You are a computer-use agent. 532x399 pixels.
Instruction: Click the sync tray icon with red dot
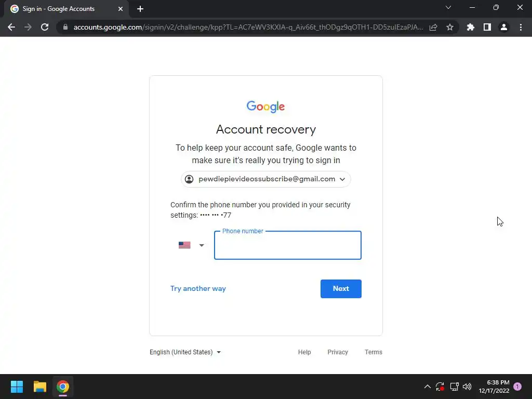coord(440,387)
